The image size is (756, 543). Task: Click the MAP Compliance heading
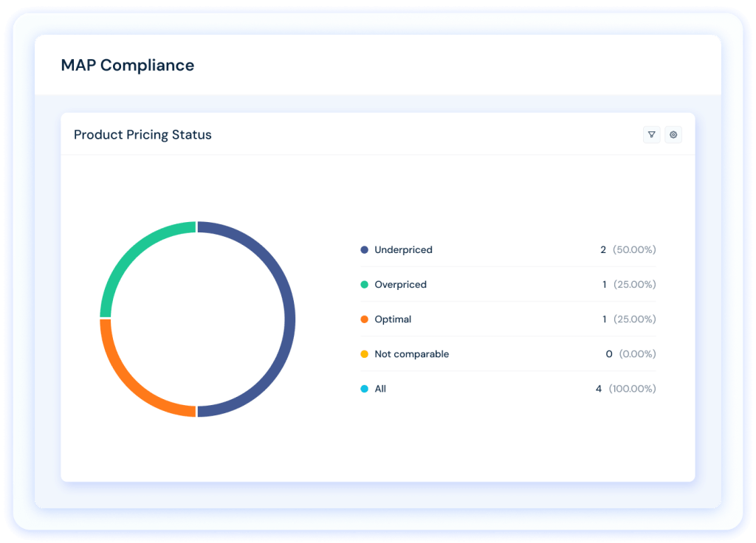128,65
